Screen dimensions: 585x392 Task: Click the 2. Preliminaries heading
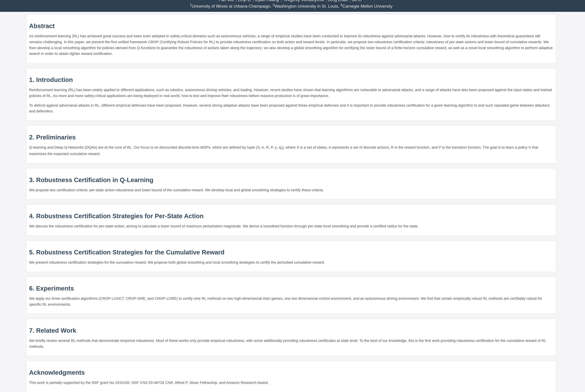coord(52,137)
